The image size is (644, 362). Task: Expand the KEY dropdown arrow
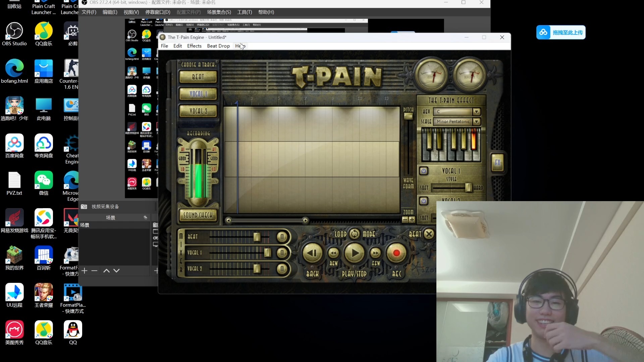[476, 112]
